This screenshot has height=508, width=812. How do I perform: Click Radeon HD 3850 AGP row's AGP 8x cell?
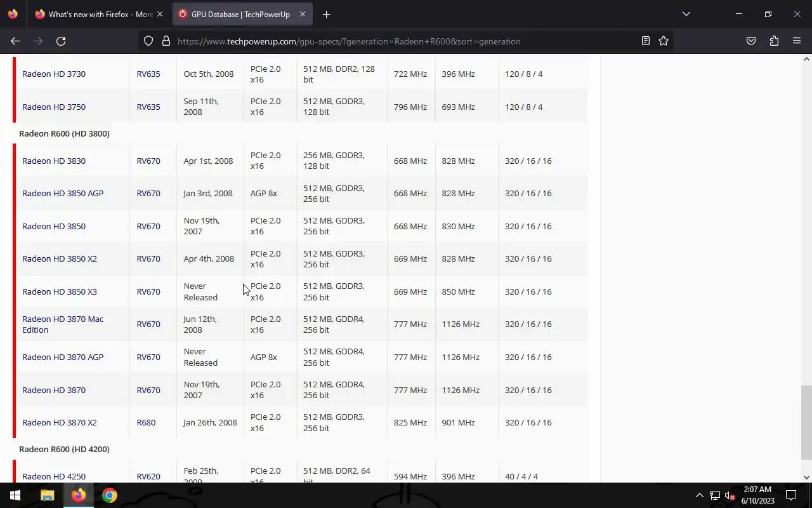click(264, 193)
